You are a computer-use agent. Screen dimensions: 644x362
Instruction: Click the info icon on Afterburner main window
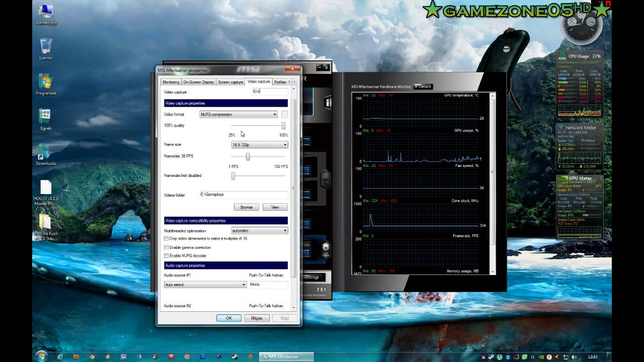tap(328, 103)
